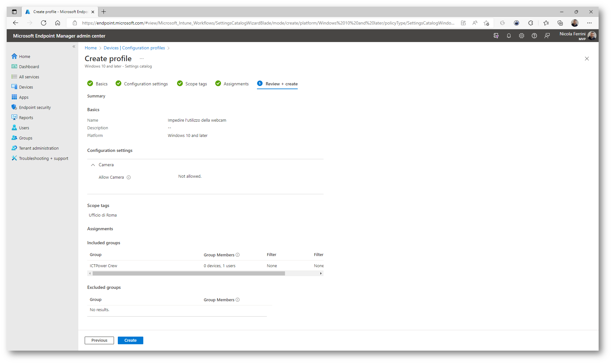Image resolution: width=612 pixels, height=364 pixels.
Task: Show info for Allow Camera setting
Action: (129, 177)
